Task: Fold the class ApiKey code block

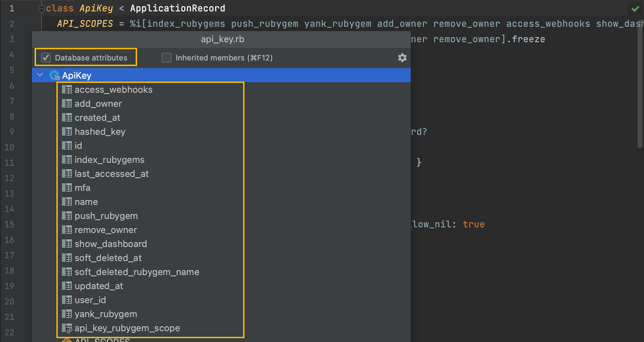Action: coord(41,9)
